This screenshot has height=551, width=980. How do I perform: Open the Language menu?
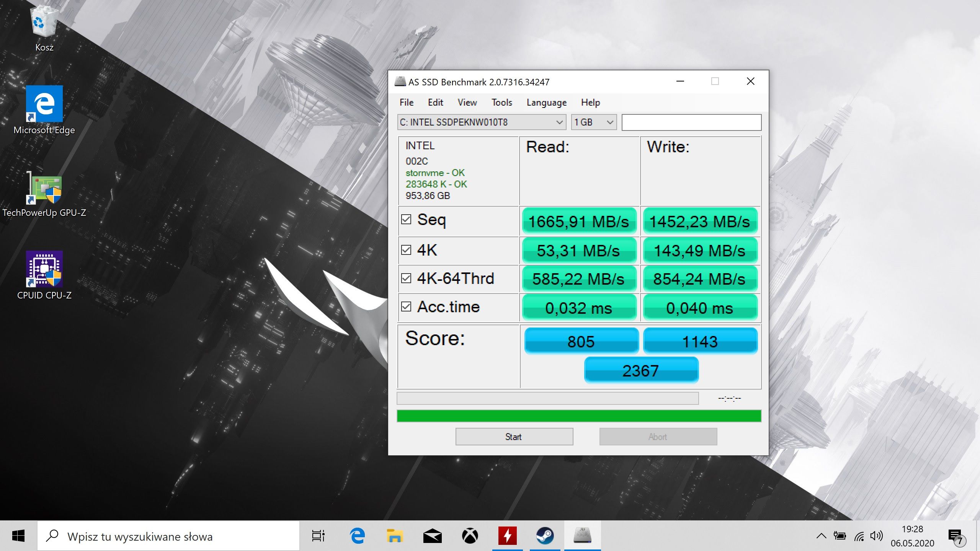click(546, 103)
